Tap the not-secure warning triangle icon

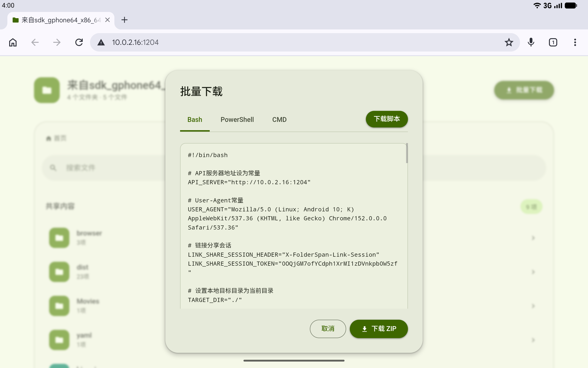tap(101, 43)
